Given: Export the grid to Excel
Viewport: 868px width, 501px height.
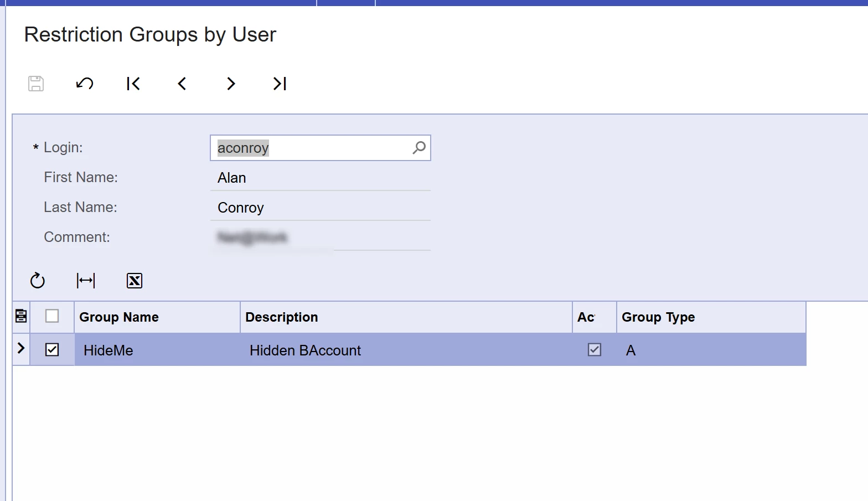Looking at the screenshot, I should (135, 281).
